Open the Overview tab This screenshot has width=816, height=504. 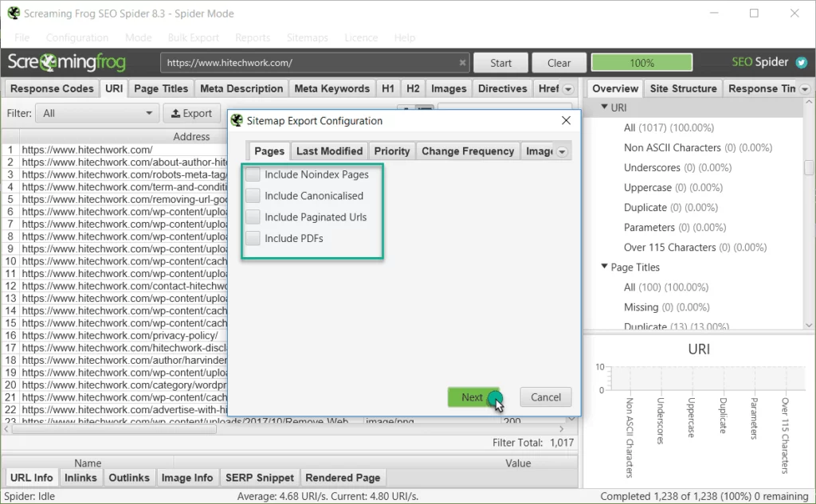point(615,88)
